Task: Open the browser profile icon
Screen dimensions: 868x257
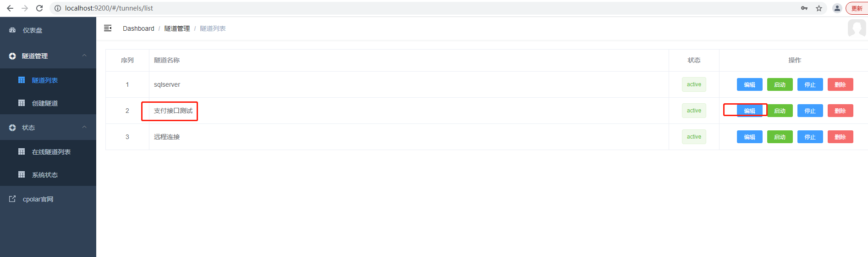Action: [x=837, y=8]
